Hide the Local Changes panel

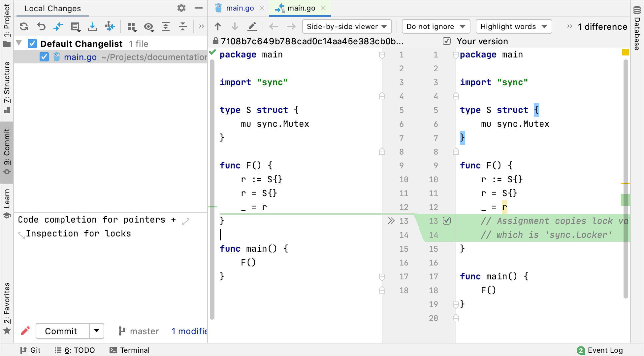click(198, 8)
